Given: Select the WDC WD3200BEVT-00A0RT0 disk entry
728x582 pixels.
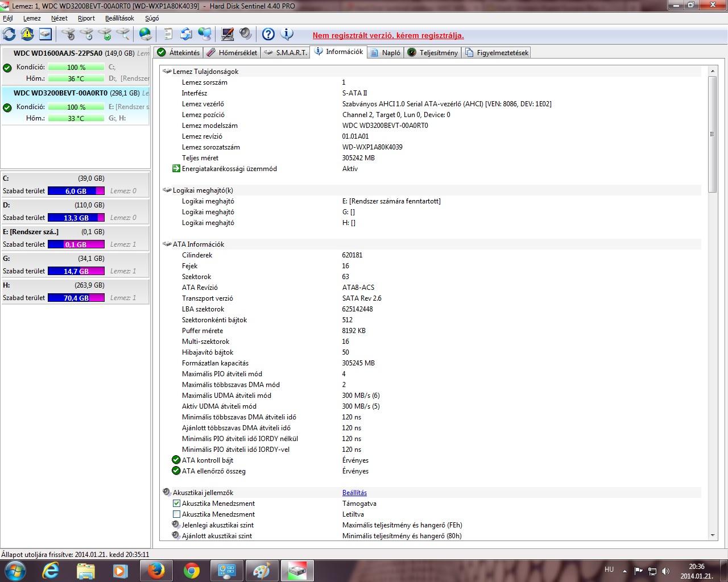Looking at the screenshot, I should 76,107.
